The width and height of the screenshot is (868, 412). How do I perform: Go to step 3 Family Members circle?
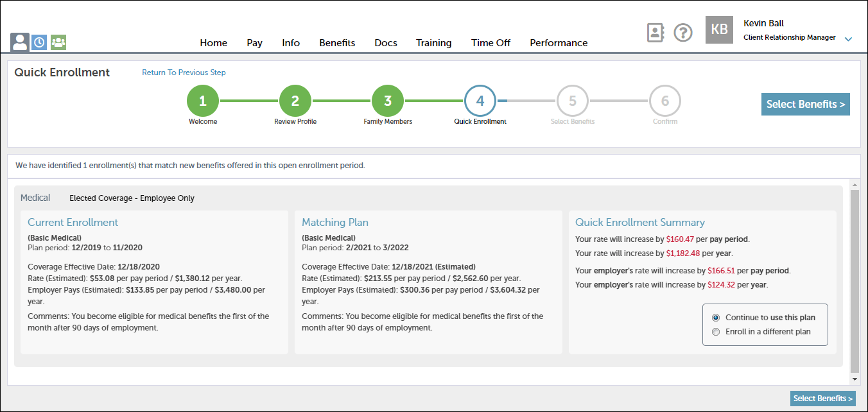[388, 101]
